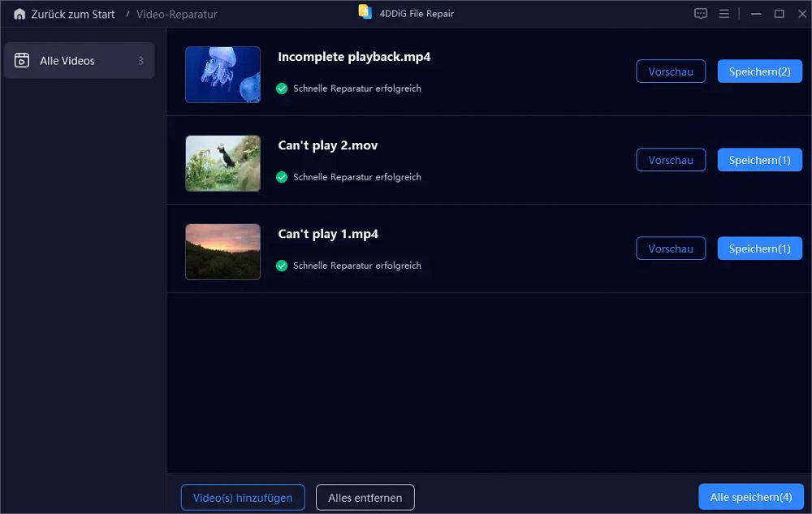This screenshot has width=812, height=514.
Task: Open the sunset video thumbnail
Action: [222, 252]
